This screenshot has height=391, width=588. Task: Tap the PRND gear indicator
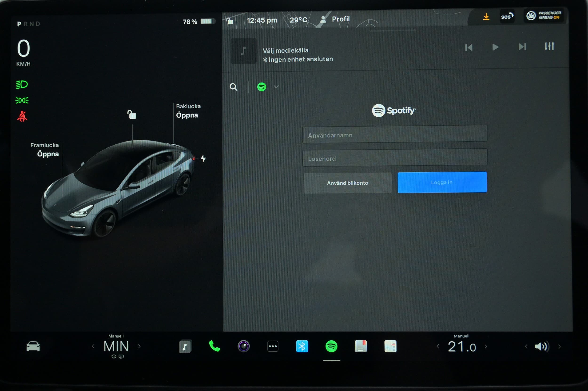(28, 24)
